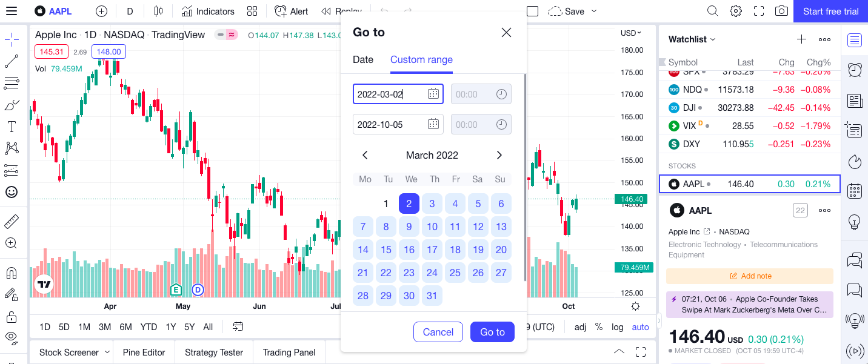Select the Brush drawing tool
868x364 pixels.
(11, 105)
